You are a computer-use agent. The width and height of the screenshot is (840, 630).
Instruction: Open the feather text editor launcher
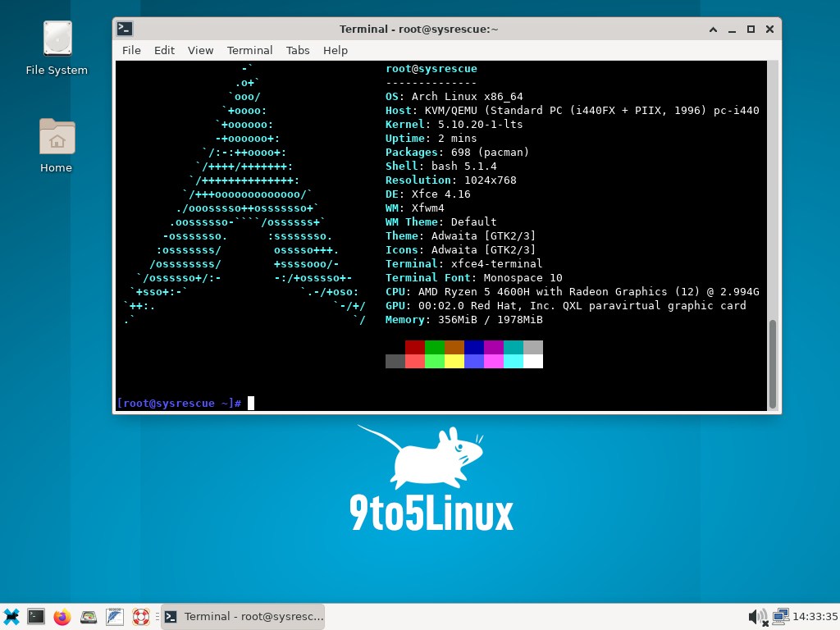[x=115, y=617]
